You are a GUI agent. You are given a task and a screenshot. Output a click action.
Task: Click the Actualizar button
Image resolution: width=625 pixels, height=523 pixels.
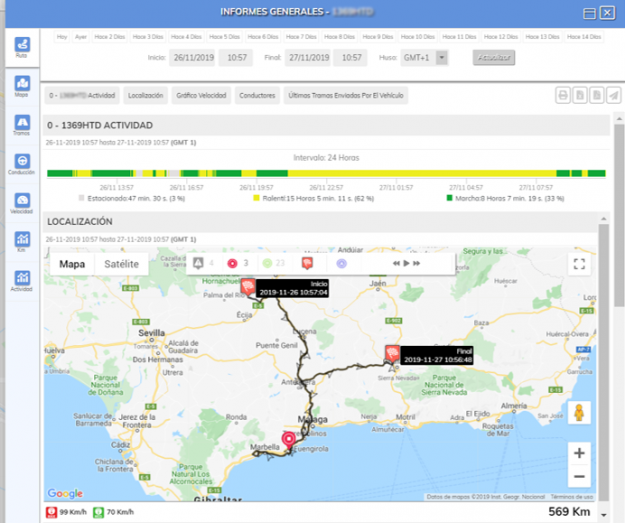(494, 58)
